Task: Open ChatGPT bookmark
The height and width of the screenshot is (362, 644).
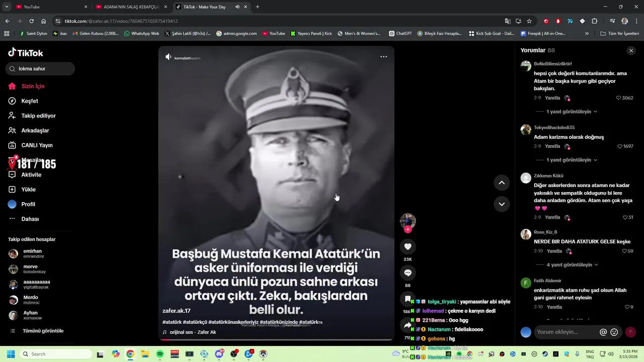Action: pyautogui.click(x=400, y=34)
